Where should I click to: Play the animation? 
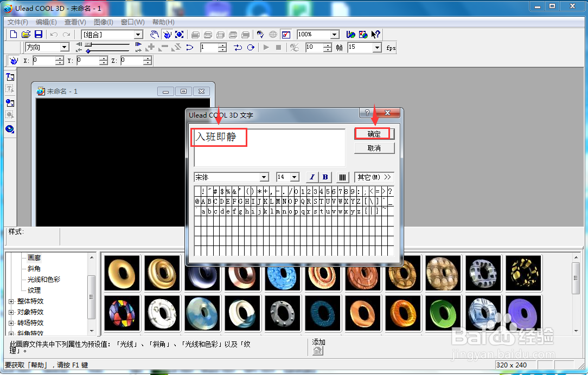click(266, 47)
